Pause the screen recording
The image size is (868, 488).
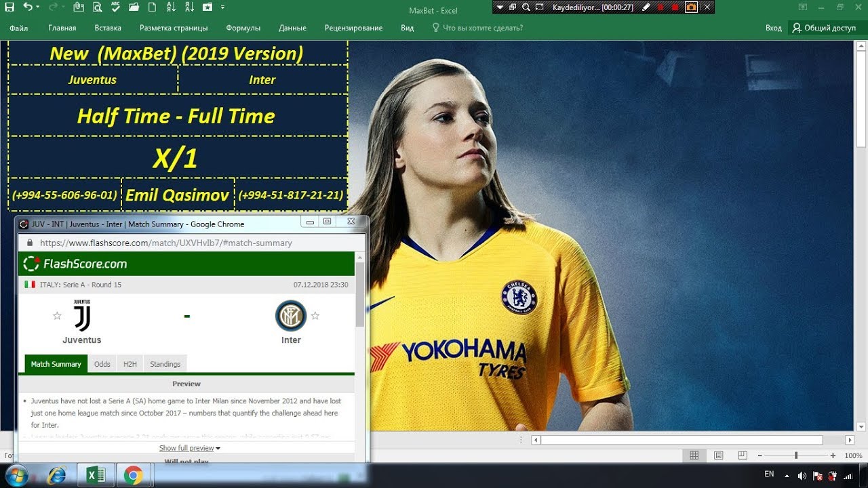661,7
